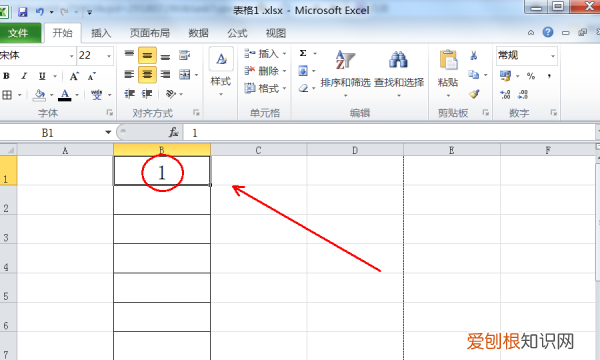Screen dimensions: 600x360
Task: Click the insert function fx icon
Action: [174, 132]
